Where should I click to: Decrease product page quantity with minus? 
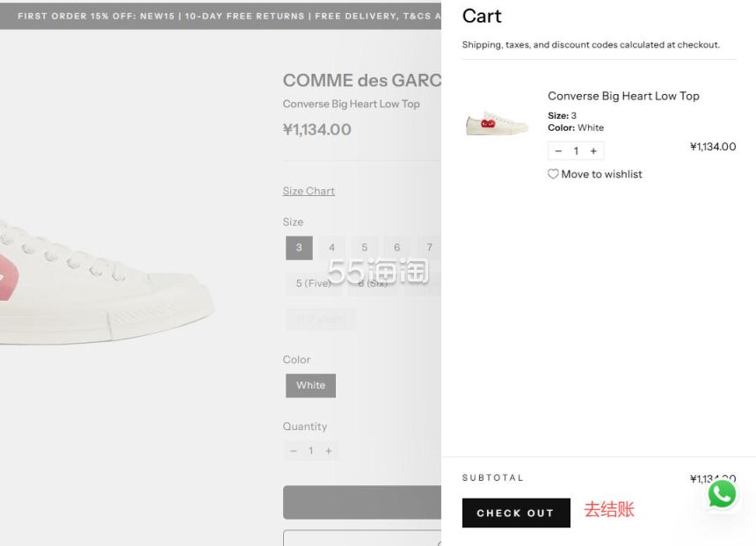coord(294,451)
